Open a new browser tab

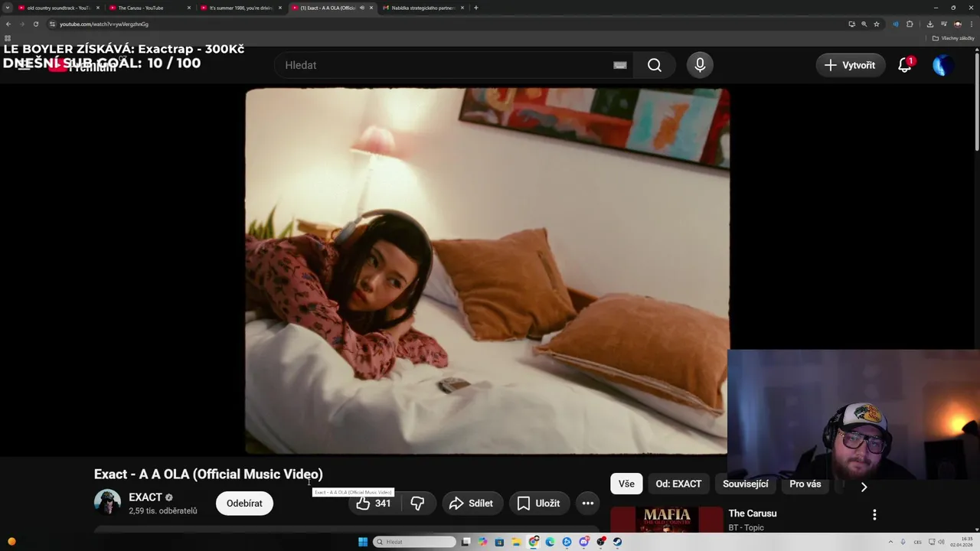476,8
